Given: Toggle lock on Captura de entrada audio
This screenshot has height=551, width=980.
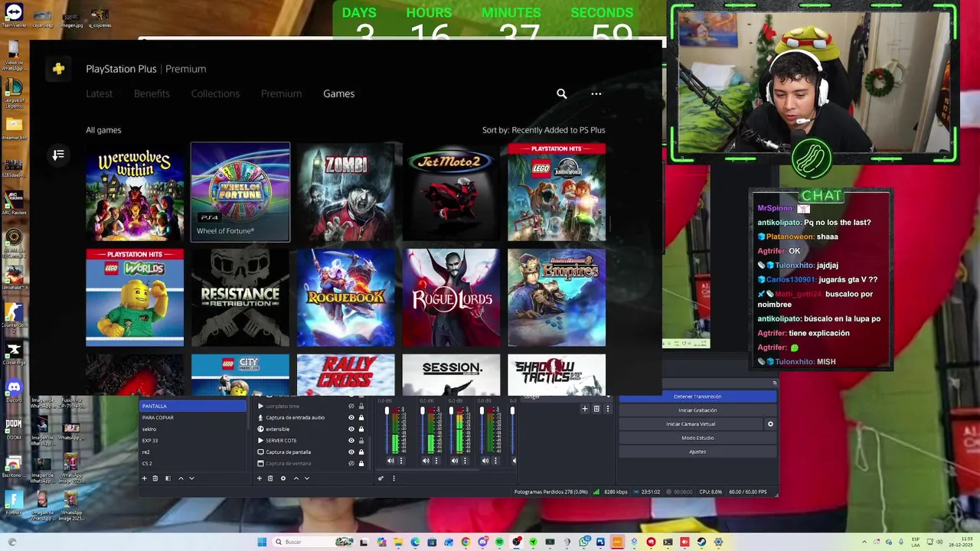Looking at the screenshot, I should pyautogui.click(x=361, y=418).
